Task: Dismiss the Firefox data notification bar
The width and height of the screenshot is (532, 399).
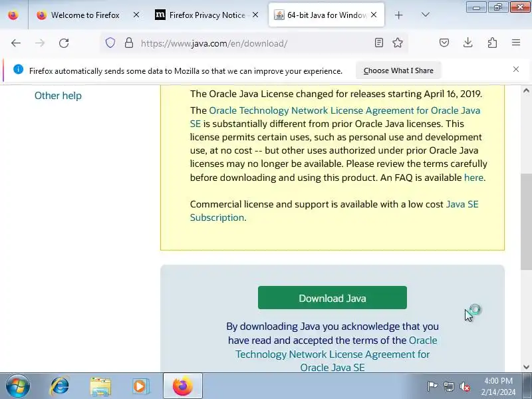Action: [x=516, y=69]
